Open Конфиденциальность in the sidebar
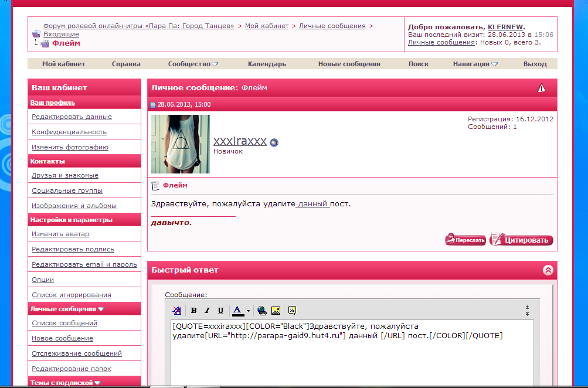This screenshot has height=388, width=588. 69,132
